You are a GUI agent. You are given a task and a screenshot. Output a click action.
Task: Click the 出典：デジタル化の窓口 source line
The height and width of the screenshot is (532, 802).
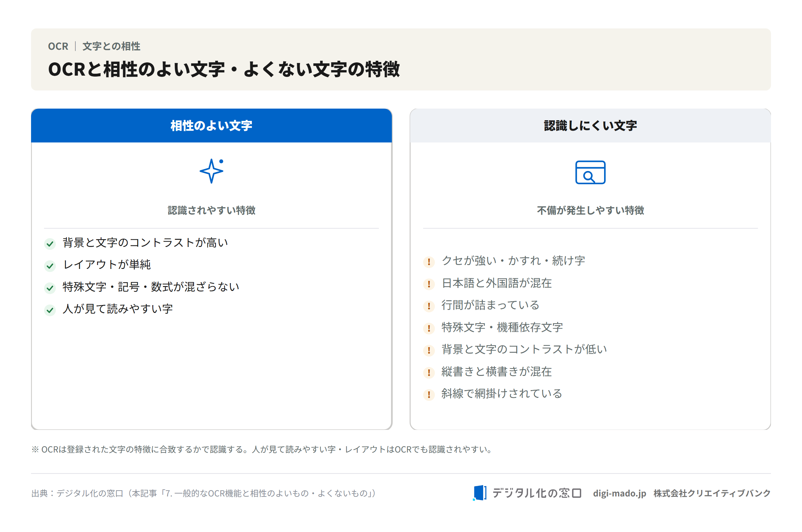tap(204, 493)
